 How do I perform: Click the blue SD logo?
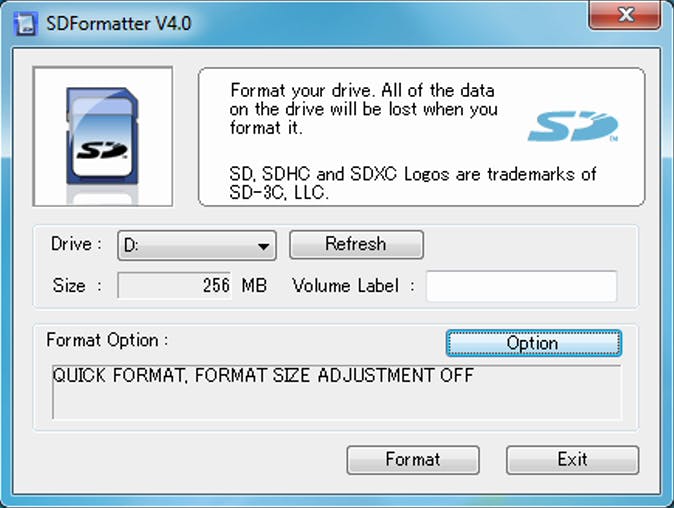[x=572, y=126]
